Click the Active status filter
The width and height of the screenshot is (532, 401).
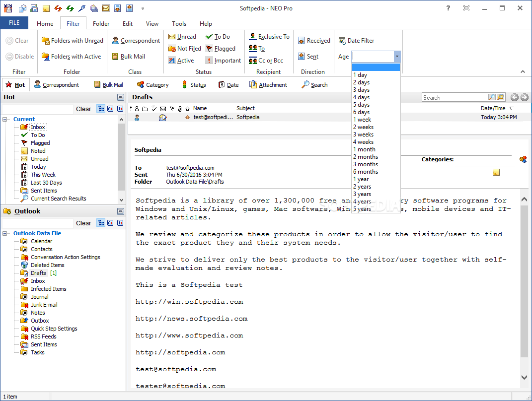181,61
